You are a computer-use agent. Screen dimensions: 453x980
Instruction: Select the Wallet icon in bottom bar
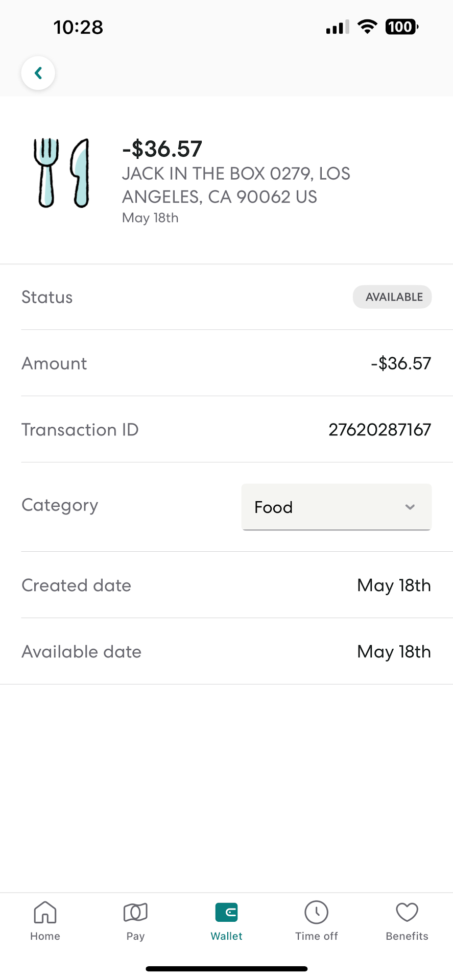click(x=226, y=912)
